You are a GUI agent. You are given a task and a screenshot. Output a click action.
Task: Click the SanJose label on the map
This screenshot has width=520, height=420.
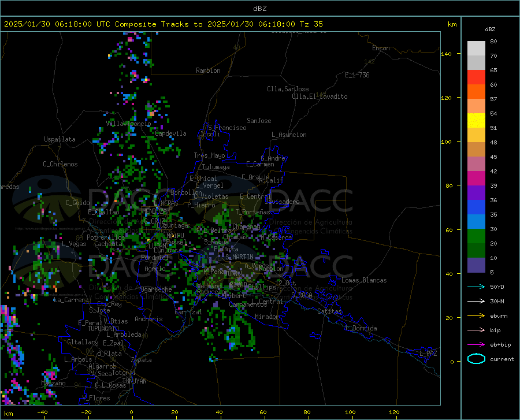coord(259,121)
